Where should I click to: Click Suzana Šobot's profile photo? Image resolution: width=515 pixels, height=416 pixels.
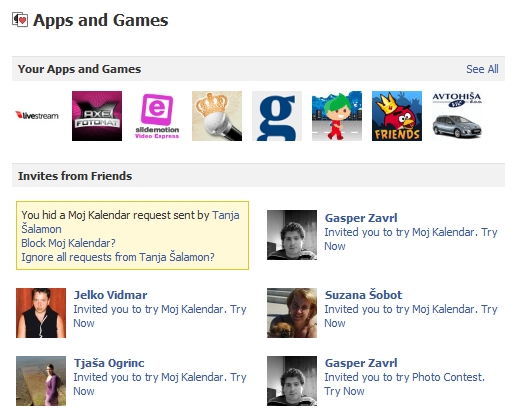tap(292, 313)
